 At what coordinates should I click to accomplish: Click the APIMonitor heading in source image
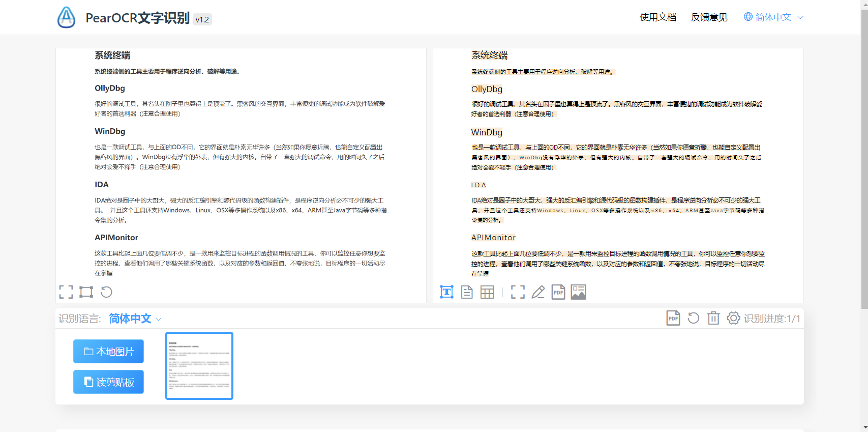116,238
